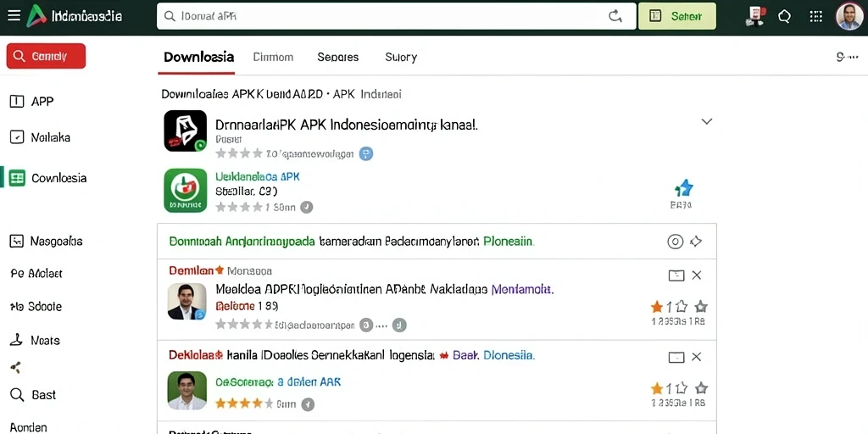Open the Donnioaah Andiarinnoyoada green headline
Viewport: 868px width, 434px height.
pyautogui.click(x=242, y=242)
